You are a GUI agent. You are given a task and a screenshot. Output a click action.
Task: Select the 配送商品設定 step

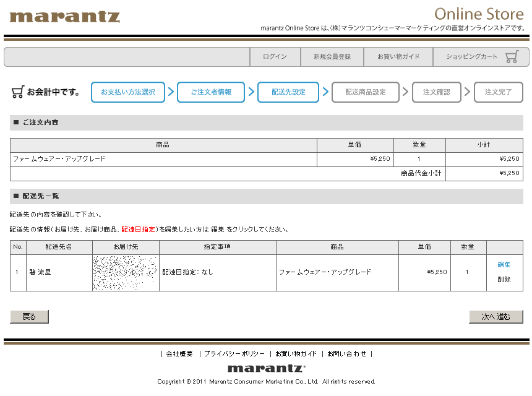point(366,92)
